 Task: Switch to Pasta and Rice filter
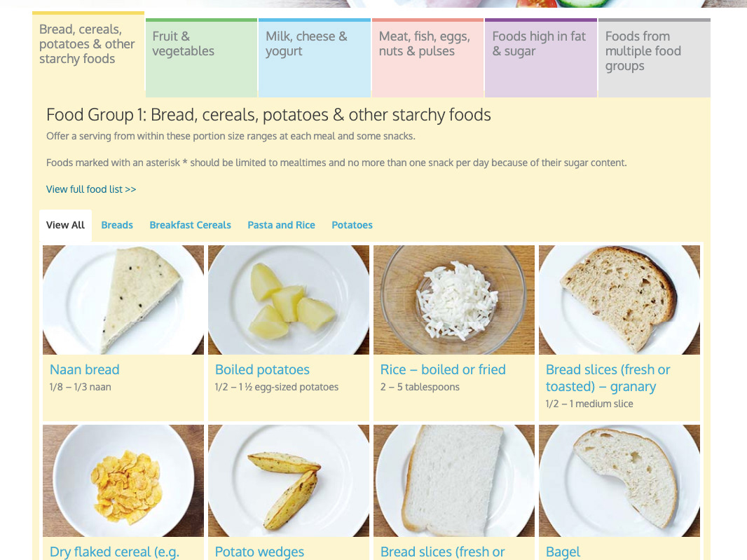(x=281, y=225)
